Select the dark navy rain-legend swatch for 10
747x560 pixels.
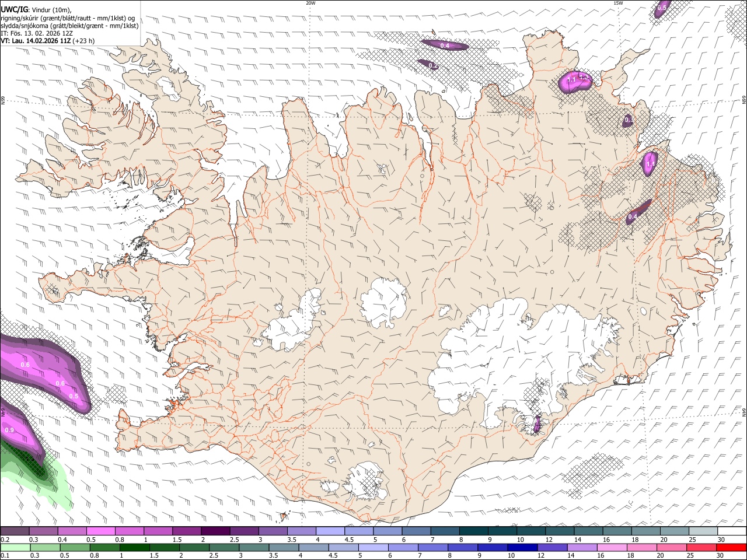(x=522, y=547)
